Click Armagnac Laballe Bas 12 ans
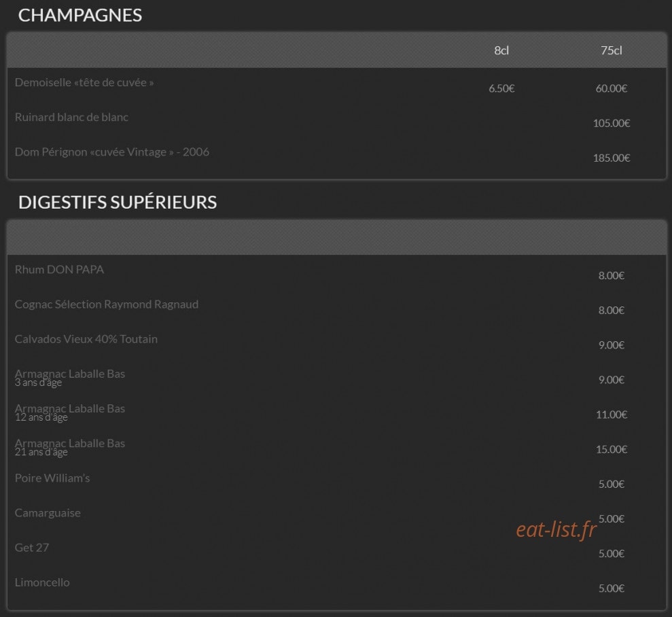The image size is (672, 617). pos(70,412)
